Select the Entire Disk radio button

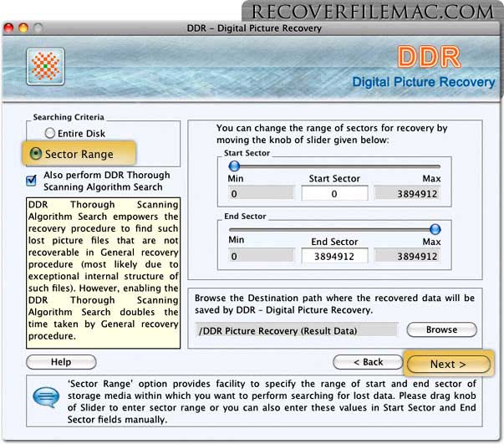point(50,133)
